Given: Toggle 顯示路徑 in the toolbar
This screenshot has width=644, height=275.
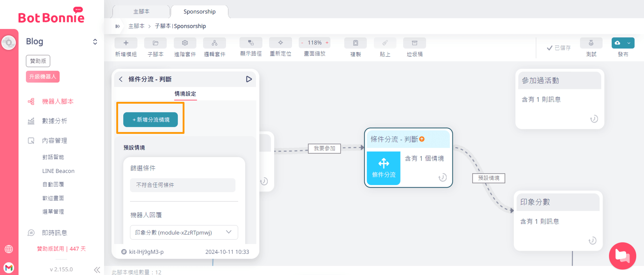Looking at the screenshot, I should tap(251, 43).
